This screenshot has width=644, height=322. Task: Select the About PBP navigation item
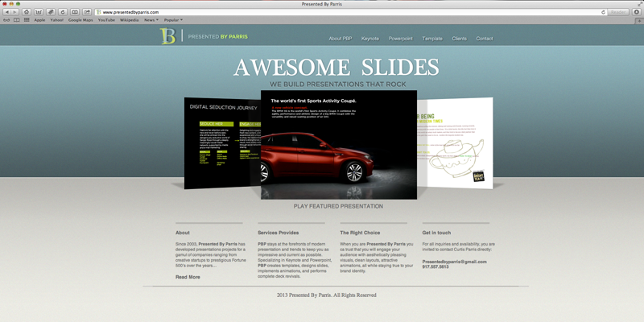point(341,39)
